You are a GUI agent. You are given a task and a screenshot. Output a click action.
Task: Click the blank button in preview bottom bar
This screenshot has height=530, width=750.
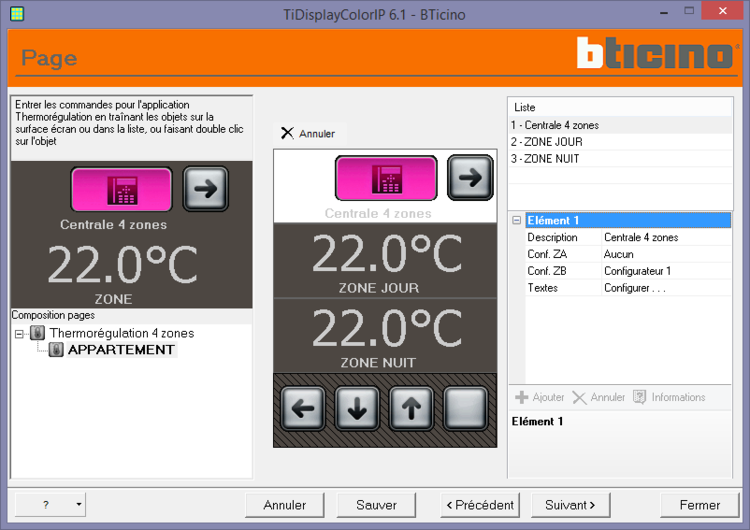point(465,409)
